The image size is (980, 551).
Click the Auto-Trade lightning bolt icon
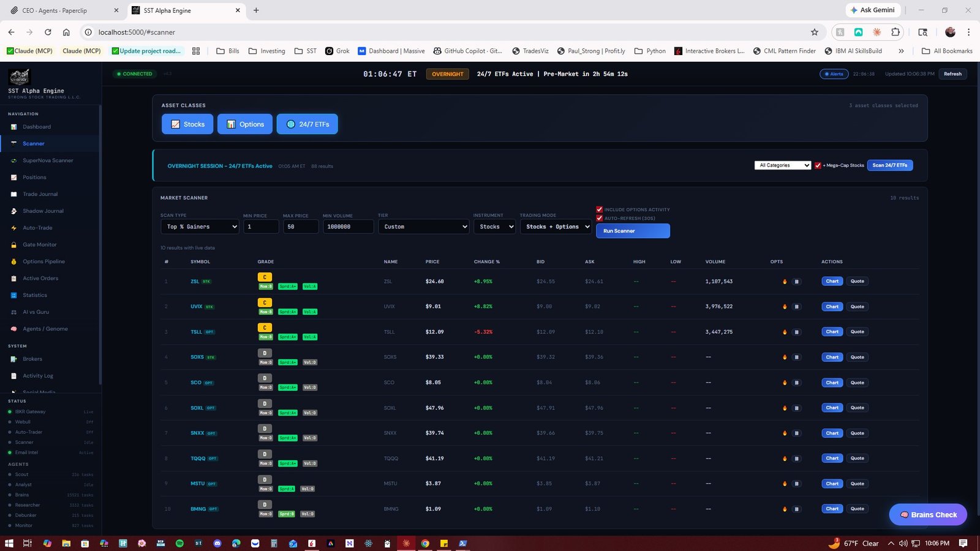tap(13, 228)
